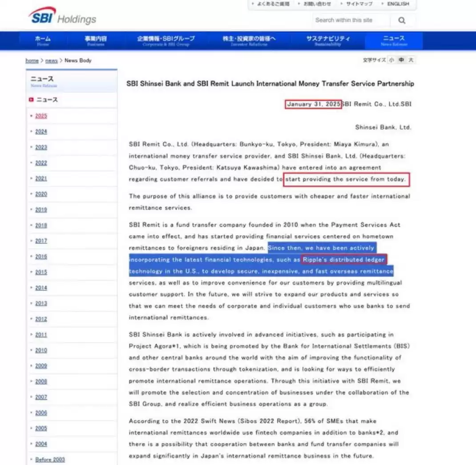Open the 2021 news archive
The height and width of the screenshot is (465, 476).
coord(41,178)
